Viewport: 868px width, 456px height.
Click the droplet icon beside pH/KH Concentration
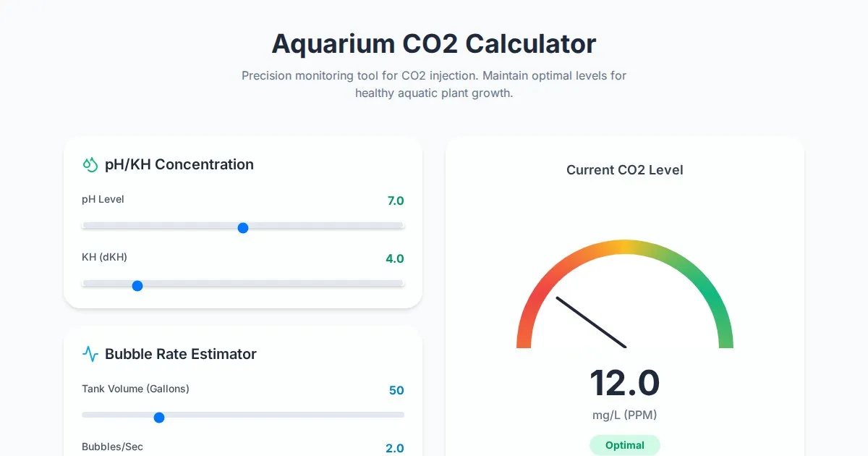(90, 165)
